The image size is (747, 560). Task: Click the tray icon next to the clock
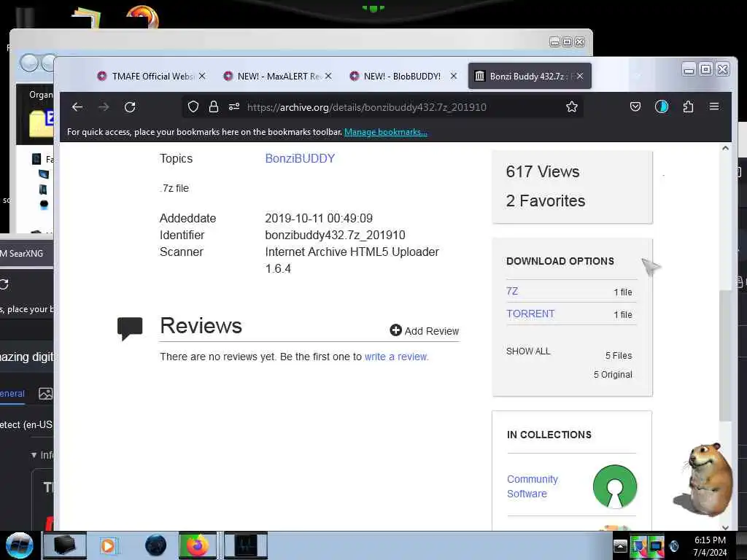coord(673,546)
